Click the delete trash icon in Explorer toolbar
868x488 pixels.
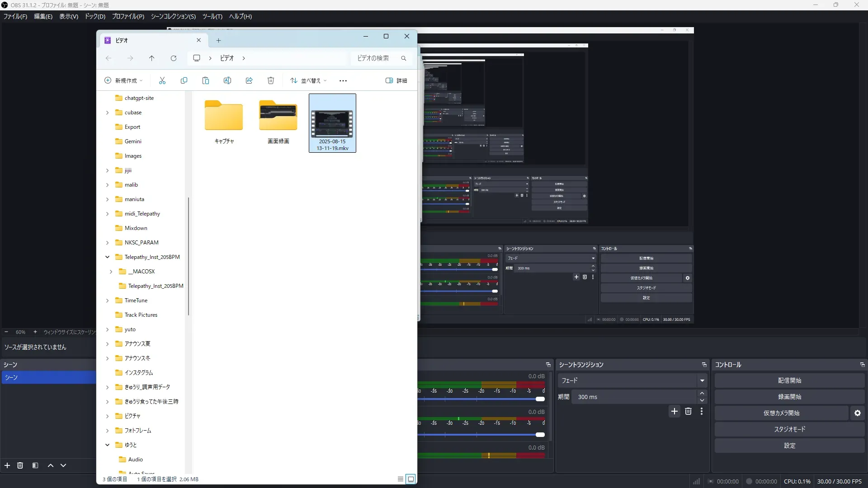click(x=271, y=80)
